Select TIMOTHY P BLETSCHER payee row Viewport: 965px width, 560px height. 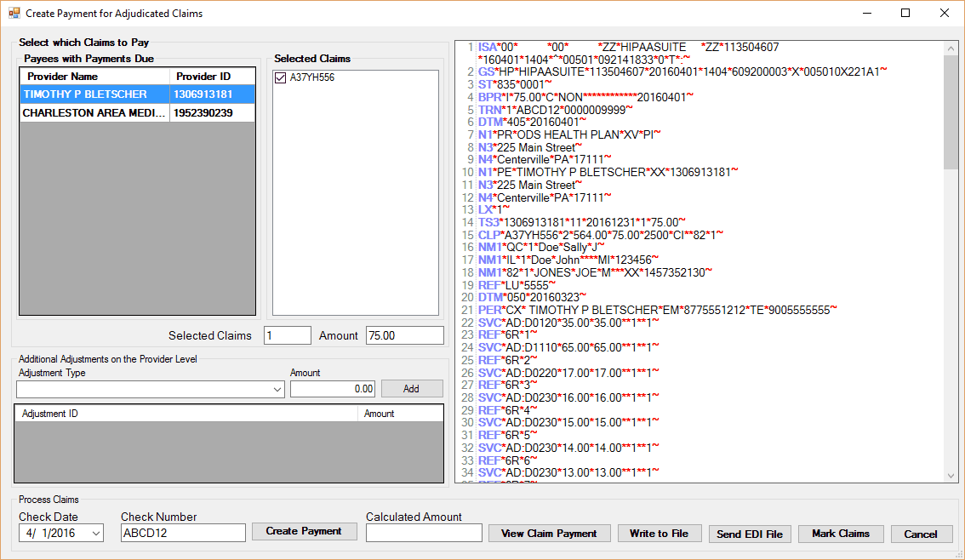click(x=94, y=94)
